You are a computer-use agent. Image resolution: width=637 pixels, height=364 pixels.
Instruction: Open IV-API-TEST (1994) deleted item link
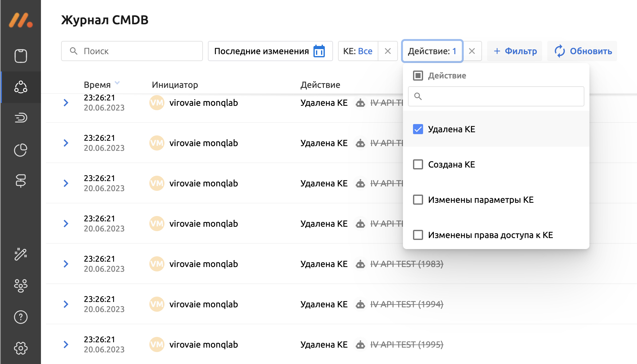(407, 304)
